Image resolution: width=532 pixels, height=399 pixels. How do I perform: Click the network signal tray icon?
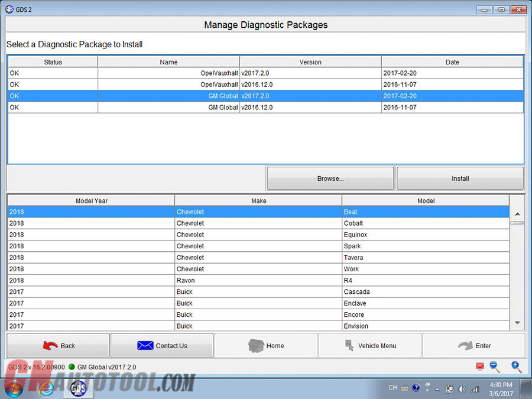pos(475,389)
